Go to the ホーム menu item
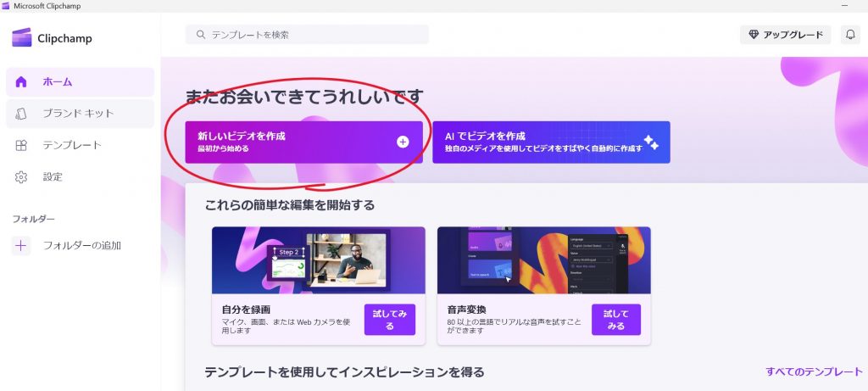 tap(81, 82)
